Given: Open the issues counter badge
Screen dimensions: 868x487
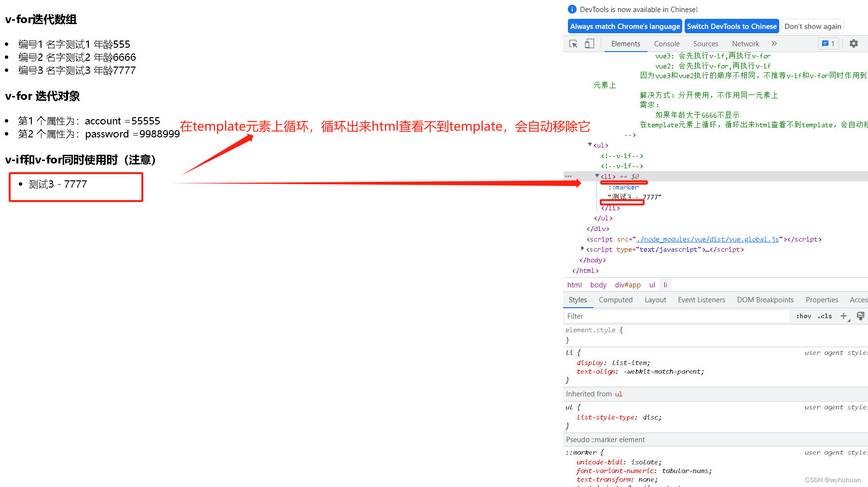Looking at the screenshot, I should (828, 43).
